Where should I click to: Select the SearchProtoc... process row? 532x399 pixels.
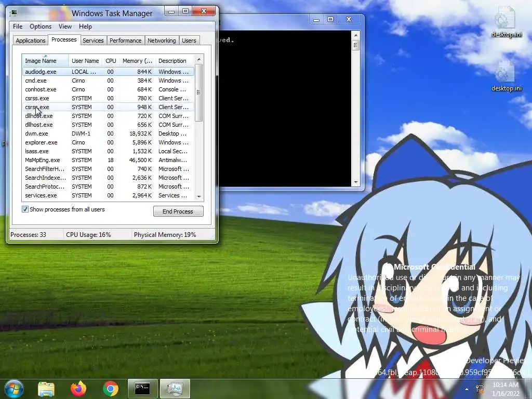pos(108,187)
